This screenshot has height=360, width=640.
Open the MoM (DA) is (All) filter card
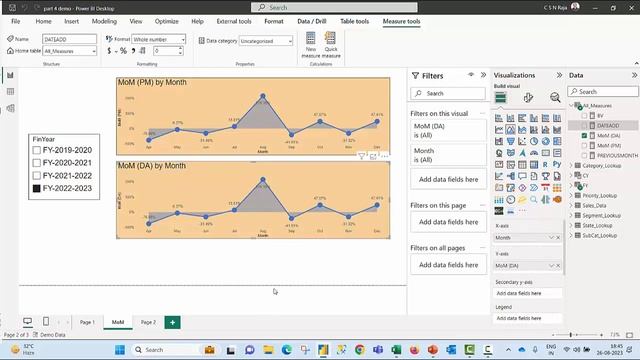(x=448, y=131)
